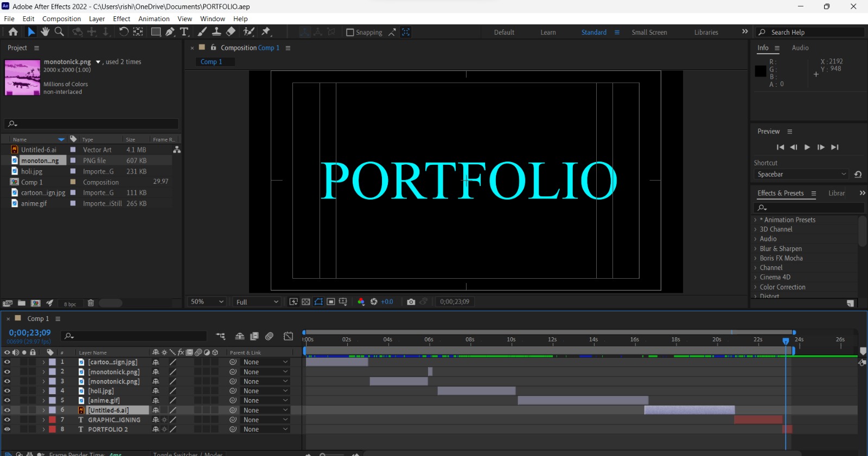Viewport: 868px width, 456px height.
Task: Expand the Animation Presets category
Action: click(x=755, y=220)
